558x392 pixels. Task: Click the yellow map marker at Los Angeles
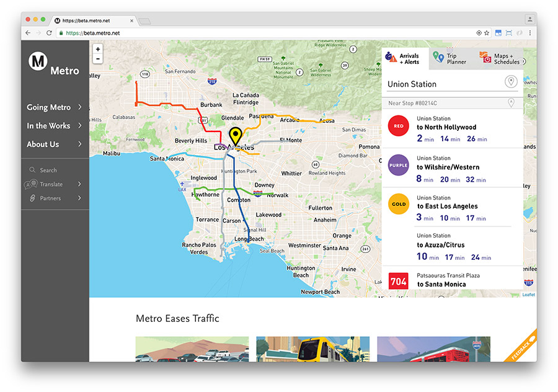pos(235,136)
